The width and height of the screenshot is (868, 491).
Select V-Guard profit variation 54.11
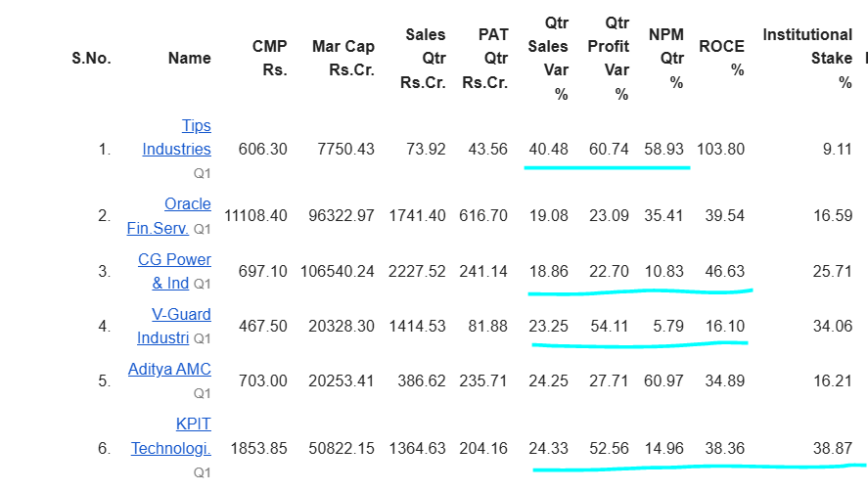point(609,327)
